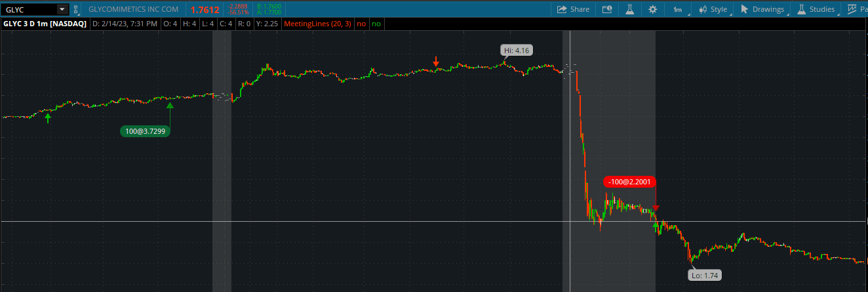Image resolution: width=868 pixels, height=292 pixels.
Task: Click the flask icon beside the gear
Action: coord(629,9)
